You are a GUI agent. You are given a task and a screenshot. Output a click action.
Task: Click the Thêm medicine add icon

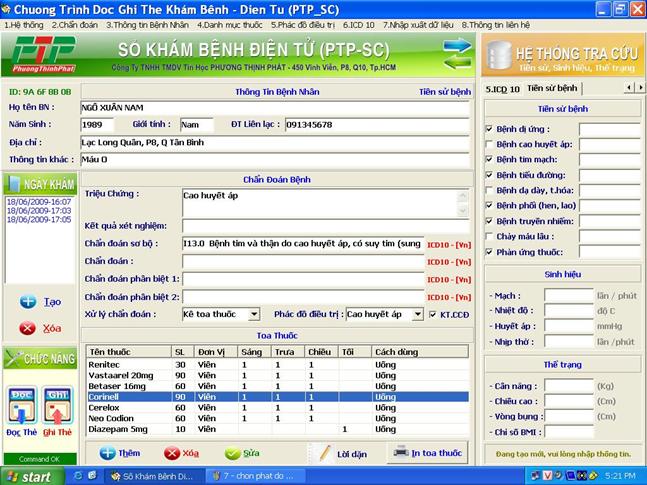(108, 453)
